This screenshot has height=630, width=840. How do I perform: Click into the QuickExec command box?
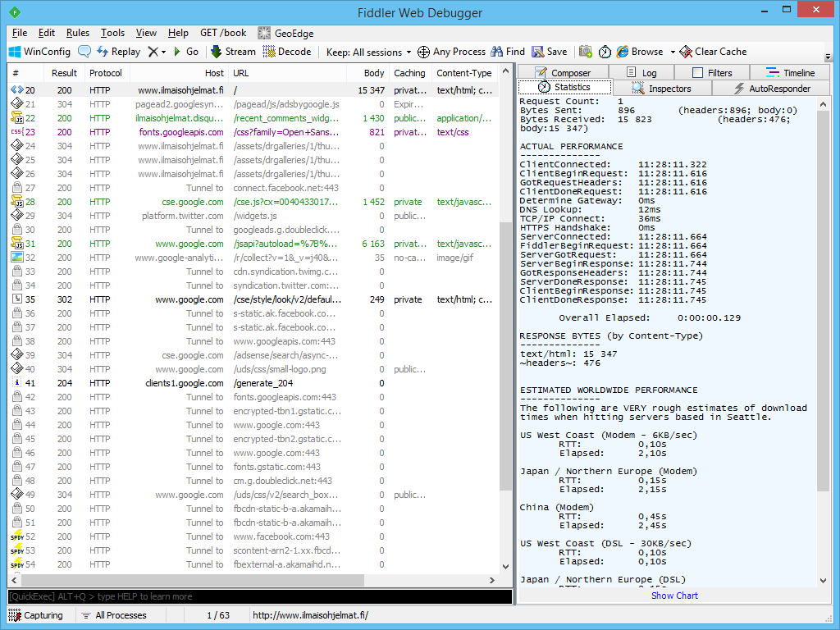[x=259, y=596]
